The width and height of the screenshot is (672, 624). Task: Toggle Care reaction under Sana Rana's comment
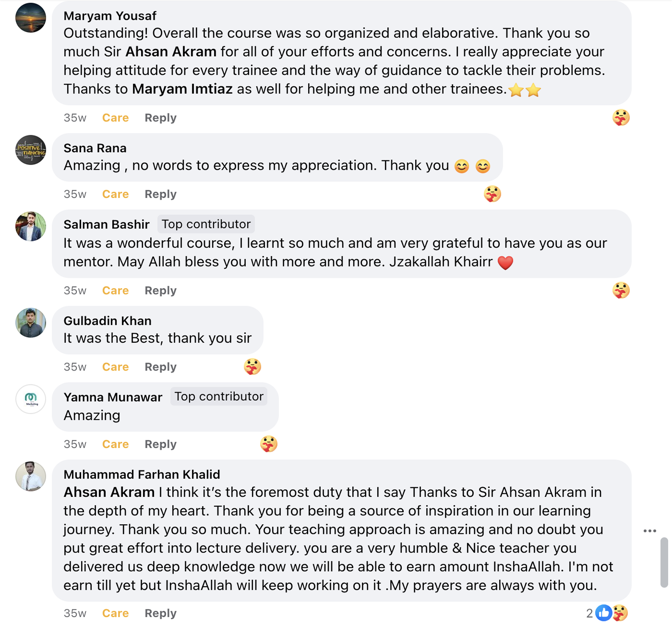click(115, 194)
